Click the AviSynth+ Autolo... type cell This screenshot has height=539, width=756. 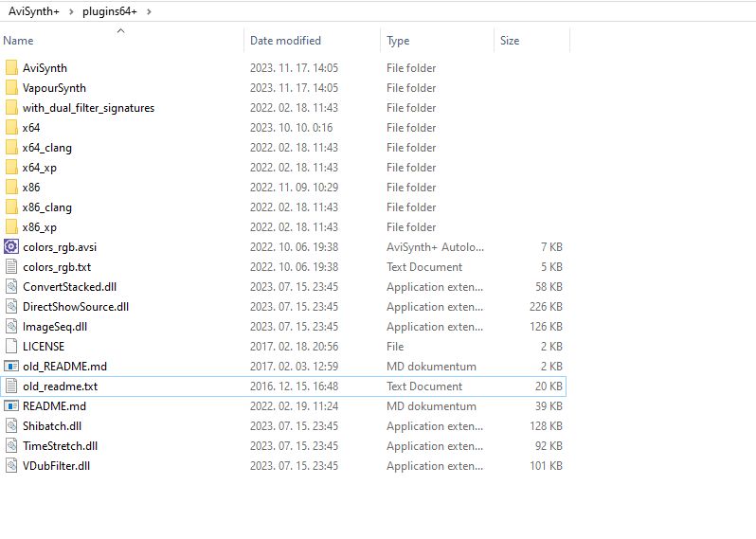click(x=436, y=247)
